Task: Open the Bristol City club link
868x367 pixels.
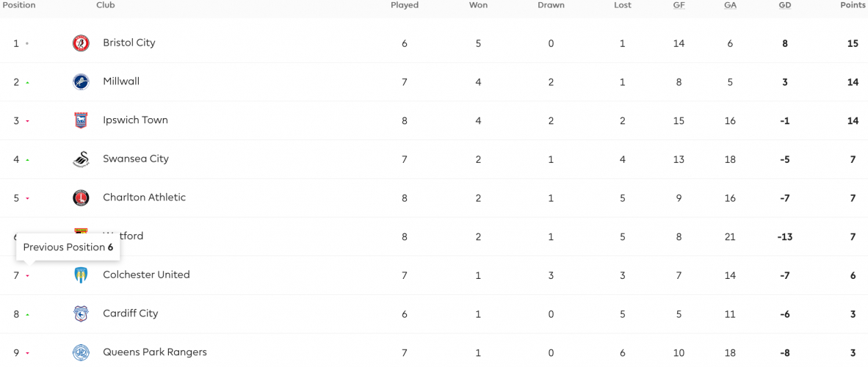Action: coord(129,43)
